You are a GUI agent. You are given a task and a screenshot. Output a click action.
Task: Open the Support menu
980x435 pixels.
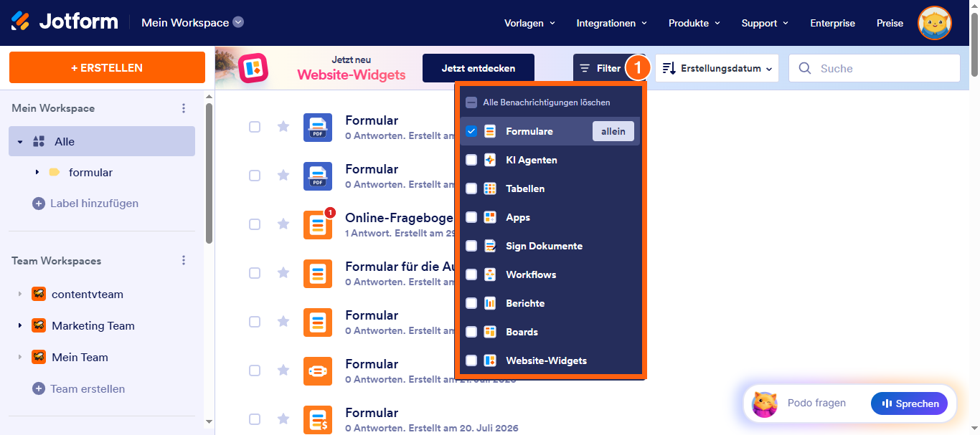tap(765, 23)
